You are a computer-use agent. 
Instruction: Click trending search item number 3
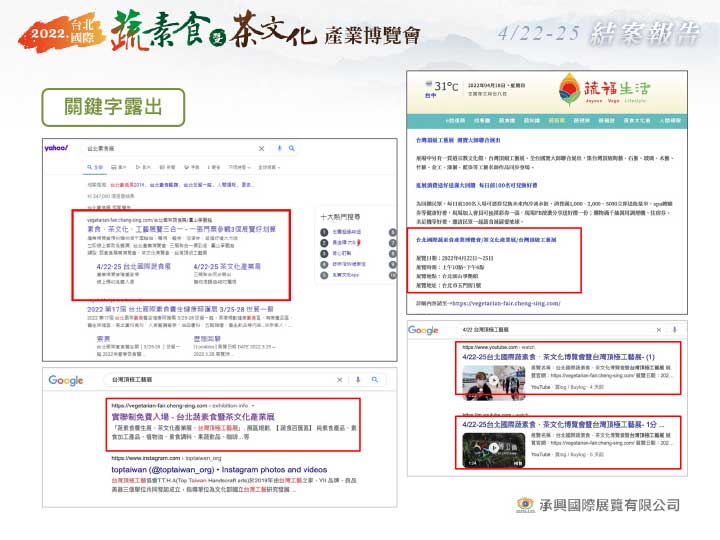(336, 253)
